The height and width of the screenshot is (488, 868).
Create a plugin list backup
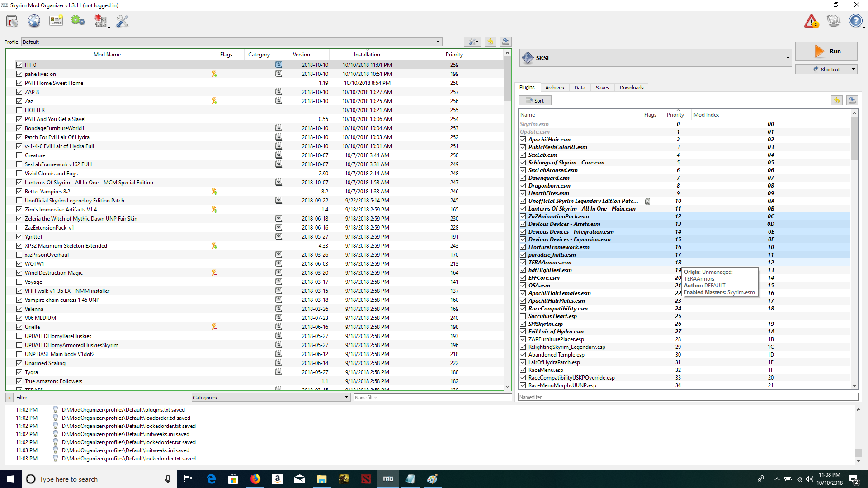point(852,100)
